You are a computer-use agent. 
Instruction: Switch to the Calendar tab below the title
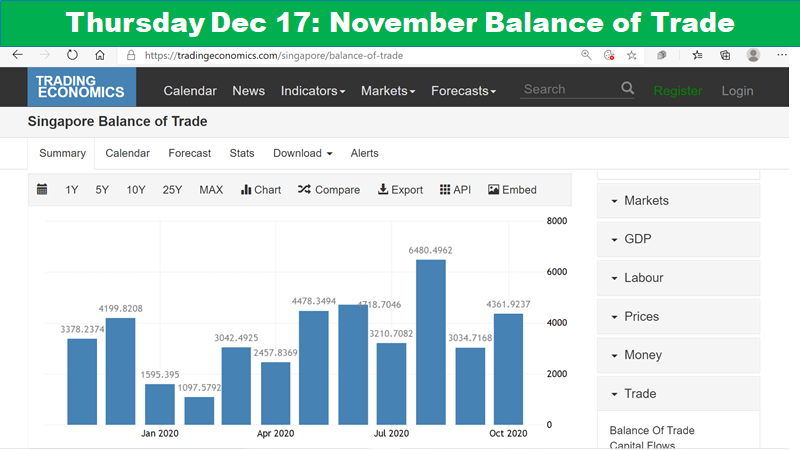(x=128, y=153)
